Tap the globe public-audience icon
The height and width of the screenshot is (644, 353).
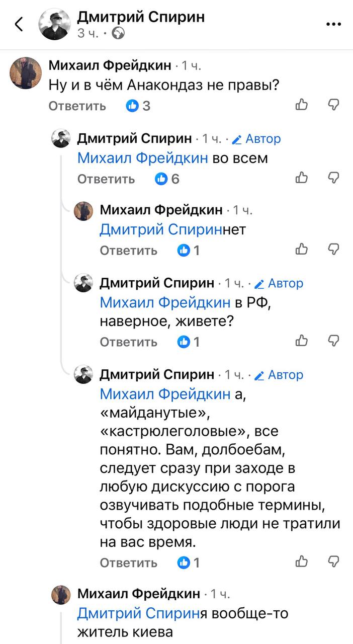(118, 33)
